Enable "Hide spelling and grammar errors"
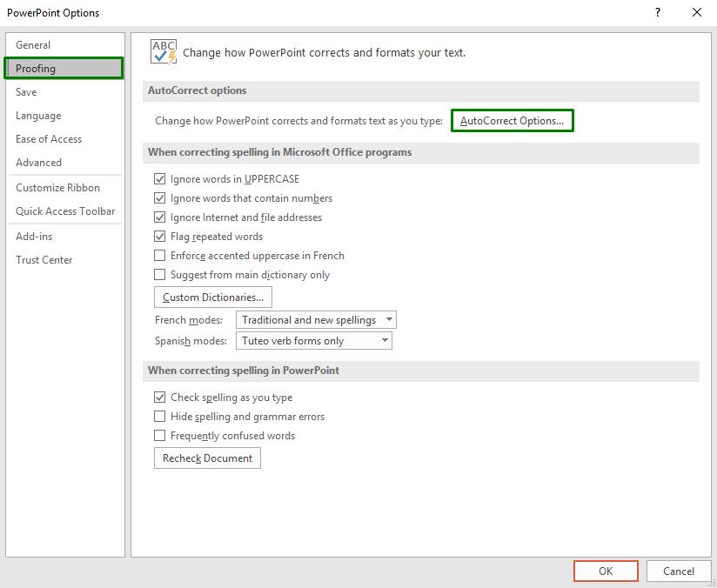 point(159,416)
